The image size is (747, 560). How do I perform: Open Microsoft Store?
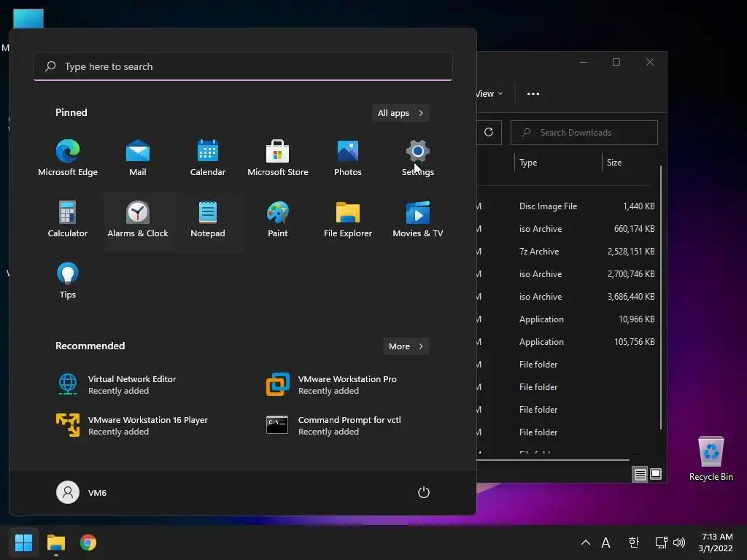pyautogui.click(x=278, y=158)
